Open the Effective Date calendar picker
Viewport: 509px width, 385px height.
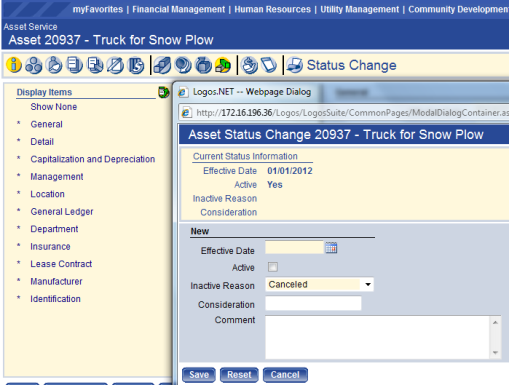(x=331, y=248)
